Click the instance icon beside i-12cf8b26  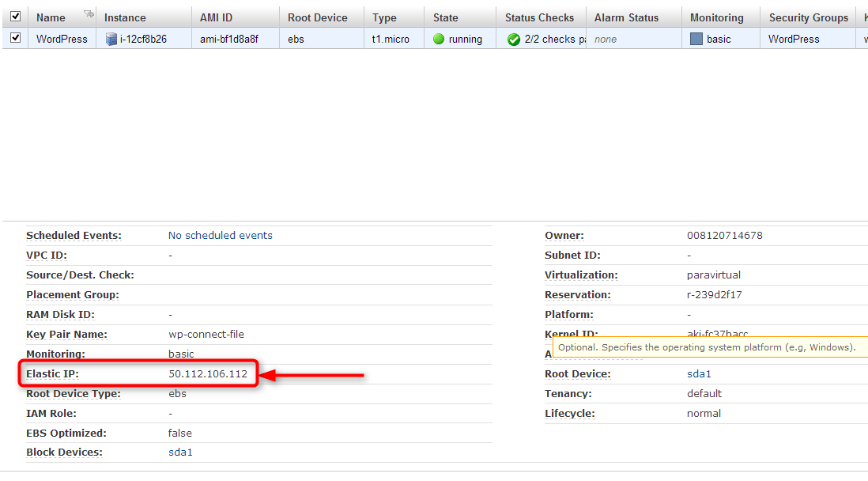pos(111,39)
